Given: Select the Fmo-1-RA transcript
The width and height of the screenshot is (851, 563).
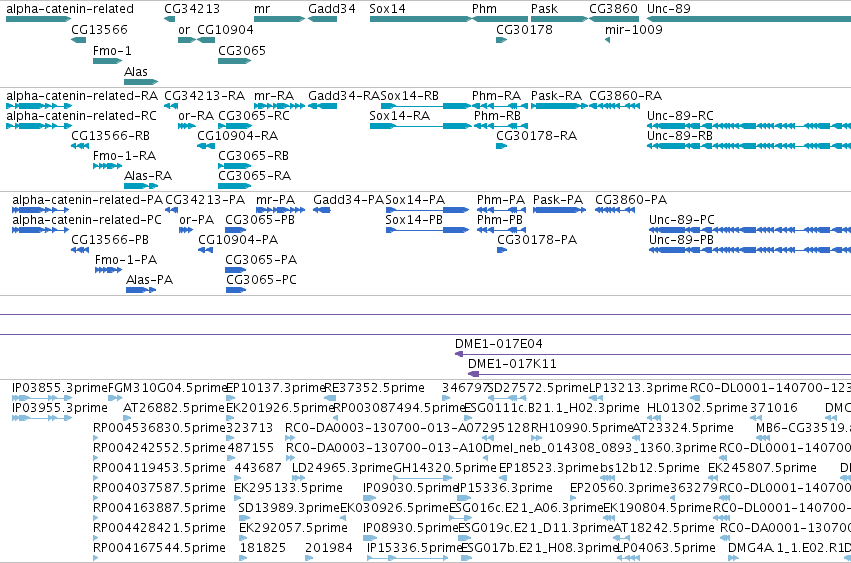Looking at the screenshot, I should [107, 166].
